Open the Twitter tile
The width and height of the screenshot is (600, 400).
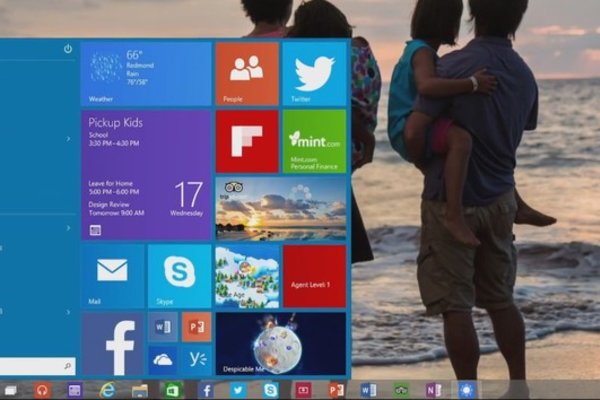click(314, 73)
